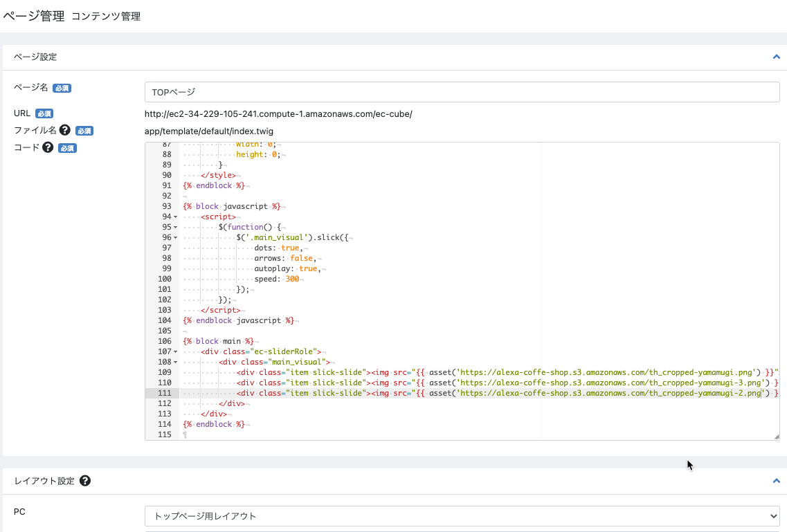Place cursor on 'autoplay: true' line
Image resolution: width=787 pixels, height=532 pixels.
pyautogui.click(x=287, y=268)
